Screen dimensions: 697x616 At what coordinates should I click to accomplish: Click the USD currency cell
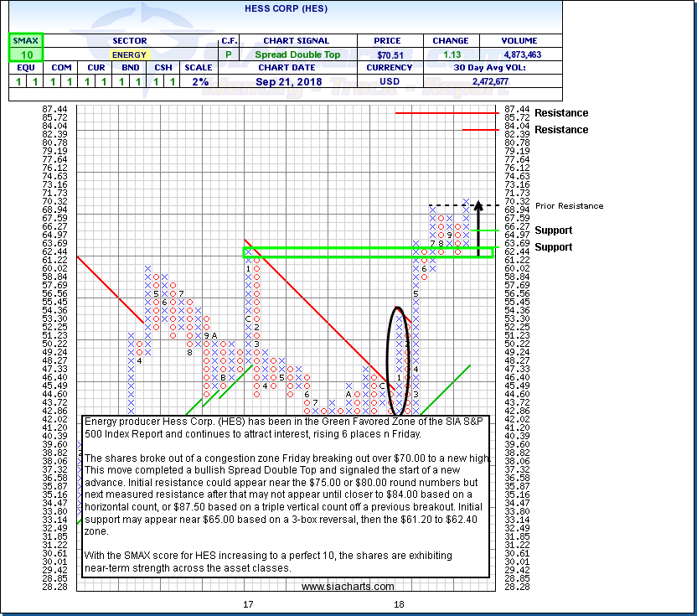pos(388,81)
